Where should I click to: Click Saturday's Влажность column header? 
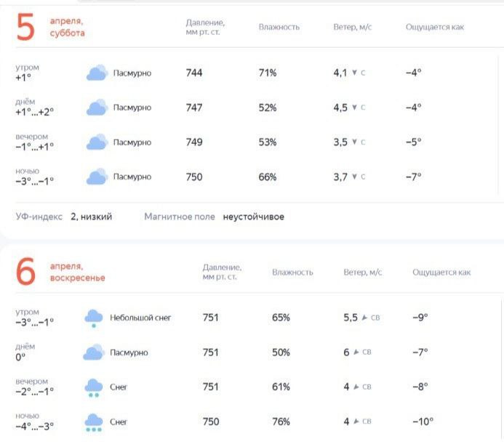point(279,27)
